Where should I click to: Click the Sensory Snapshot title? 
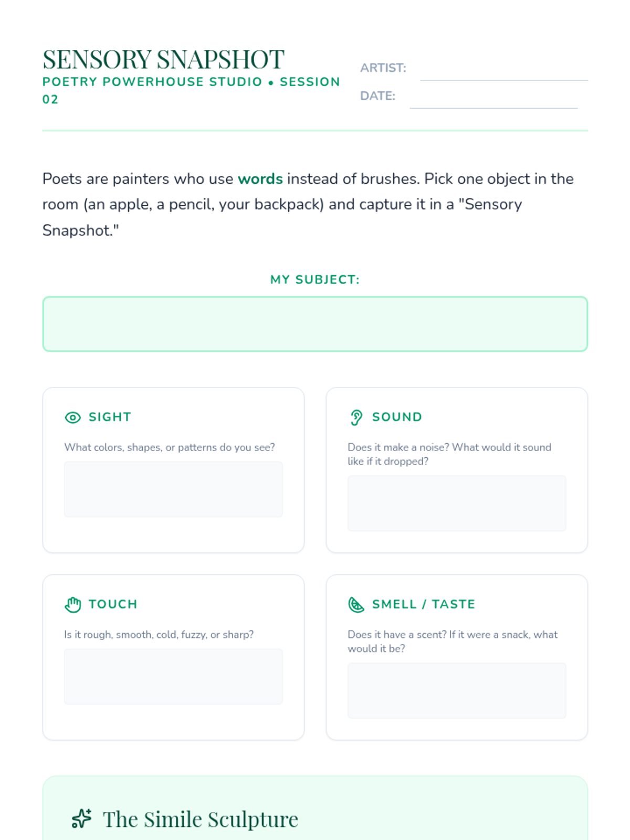[163, 59]
